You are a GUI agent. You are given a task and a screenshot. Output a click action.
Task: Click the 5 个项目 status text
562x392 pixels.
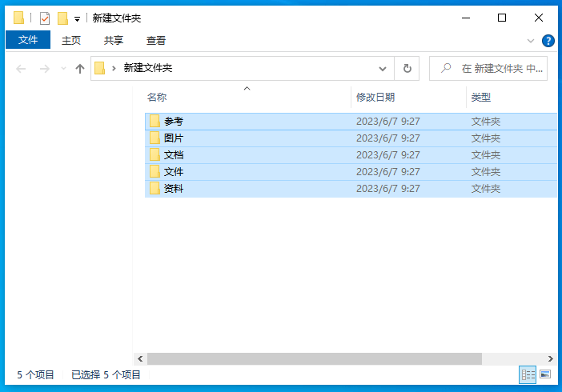pos(35,375)
